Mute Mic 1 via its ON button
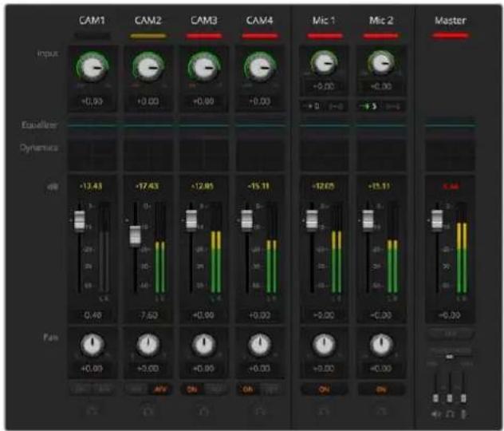The width and height of the screenshot is (504, 431). point(324,389)
